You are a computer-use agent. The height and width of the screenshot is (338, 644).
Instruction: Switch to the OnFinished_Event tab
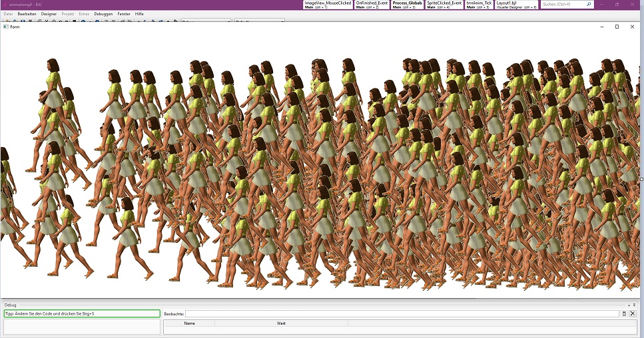(372, 5)
